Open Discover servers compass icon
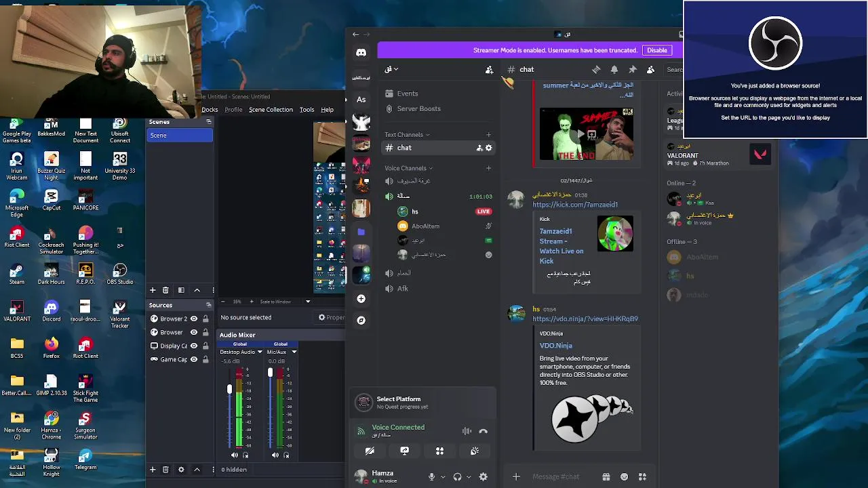This screenshot has width=868, height=488. tap(361, 321)
